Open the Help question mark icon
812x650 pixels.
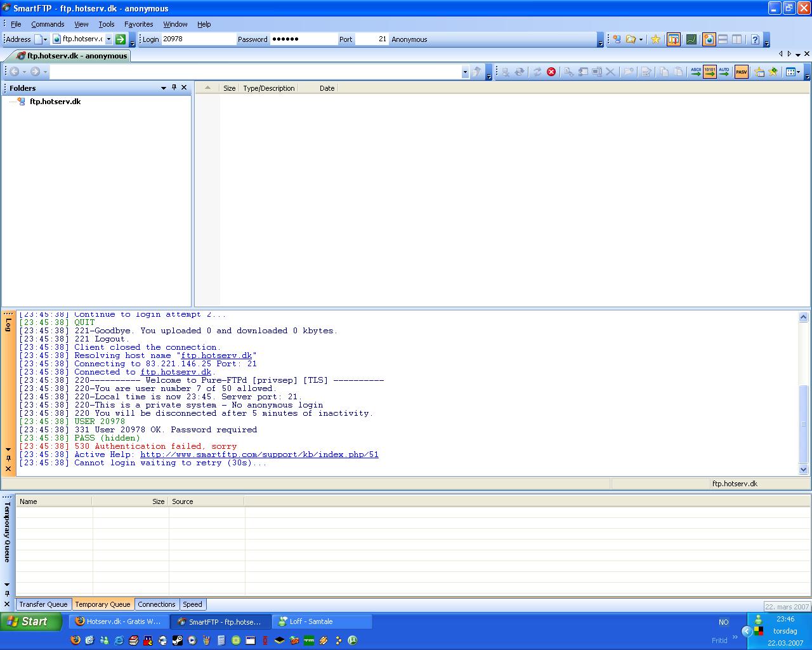(x=755, y=39)
